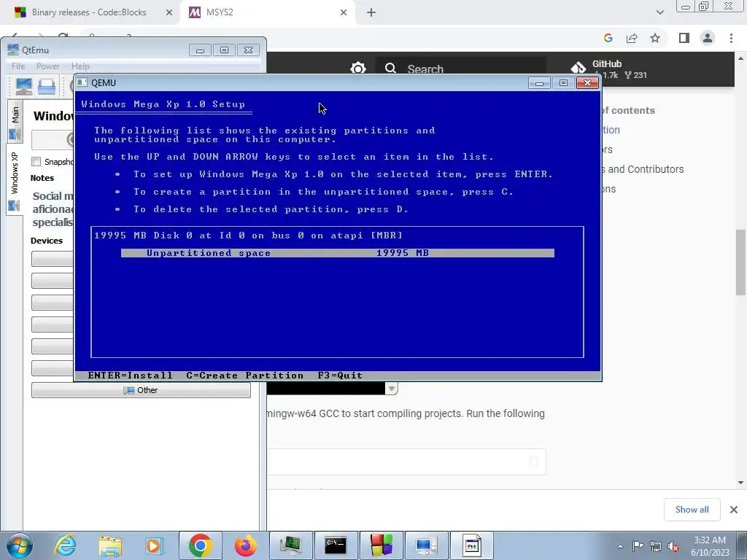This screenshot has width=747, height=560.
Task: Switch to the Command Prompt taskbar item
Action: [336, 545]
